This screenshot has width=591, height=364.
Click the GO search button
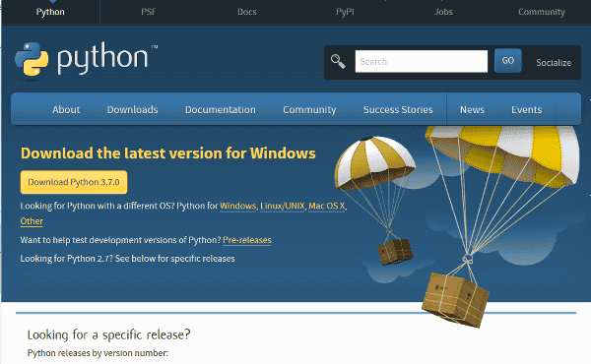coord(507,61)
